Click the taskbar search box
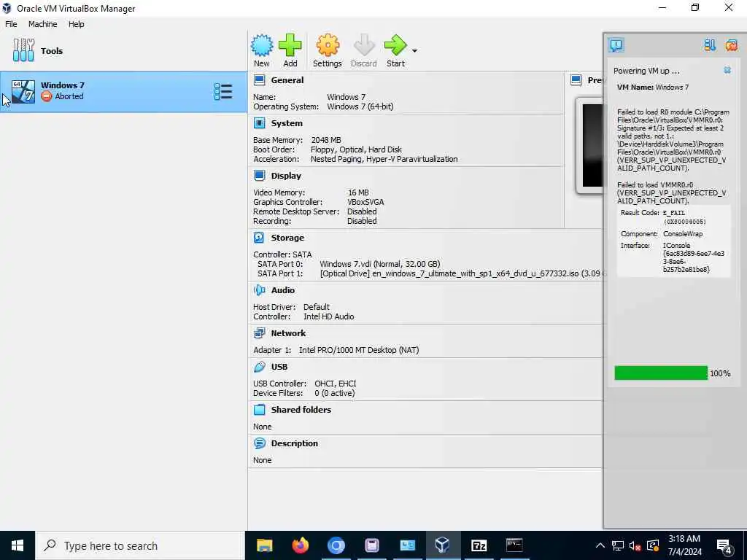 point(140,545)
